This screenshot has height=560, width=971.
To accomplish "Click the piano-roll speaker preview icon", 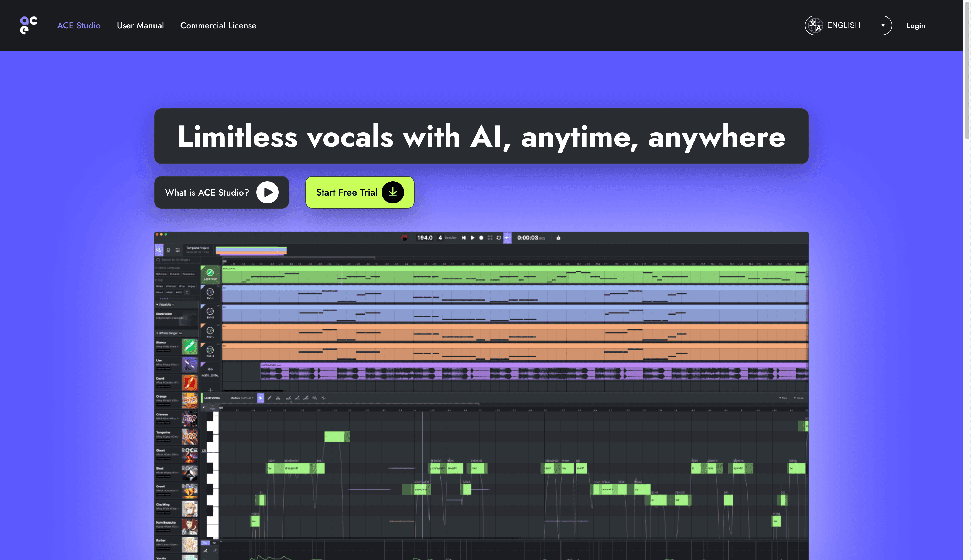I will tap(204, 407).
